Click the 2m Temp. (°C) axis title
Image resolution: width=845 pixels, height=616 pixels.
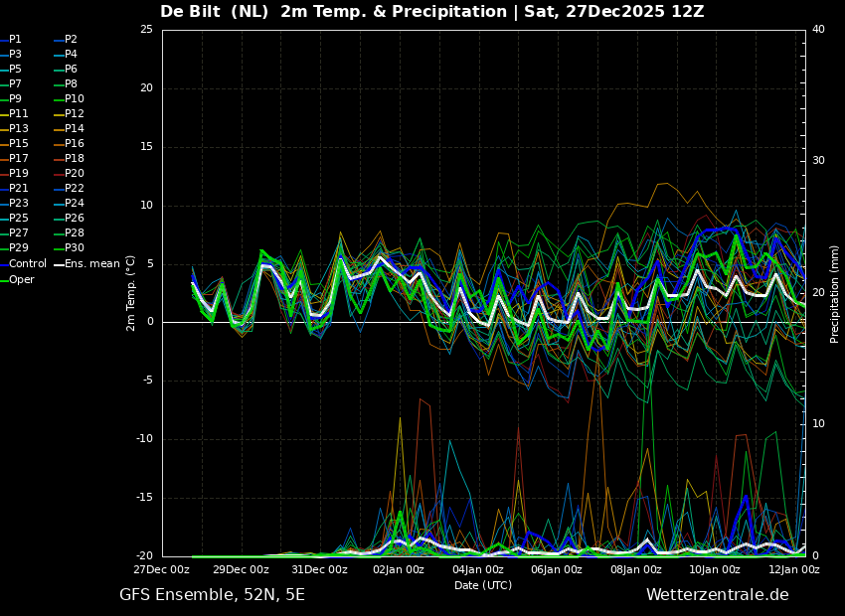[131, 293]
